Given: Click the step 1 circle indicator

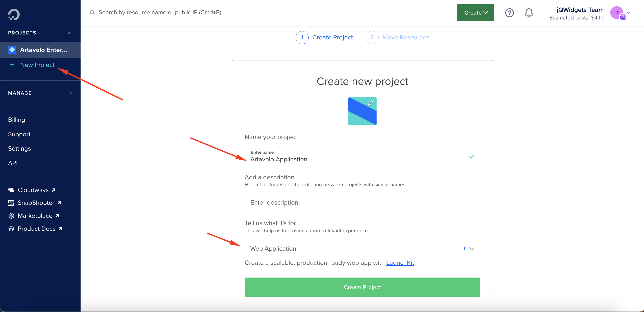Looking at the screenshot, I should coord(302,38).
